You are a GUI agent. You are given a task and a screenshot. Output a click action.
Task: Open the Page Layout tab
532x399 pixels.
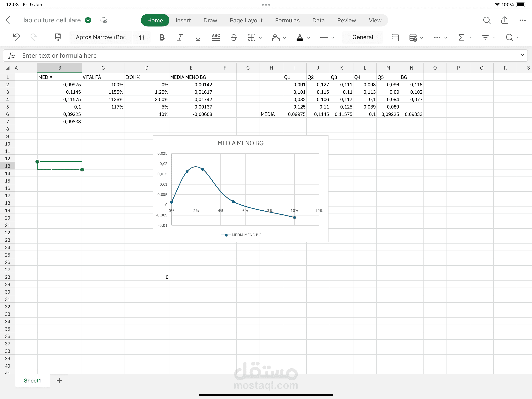click(246, 20)
